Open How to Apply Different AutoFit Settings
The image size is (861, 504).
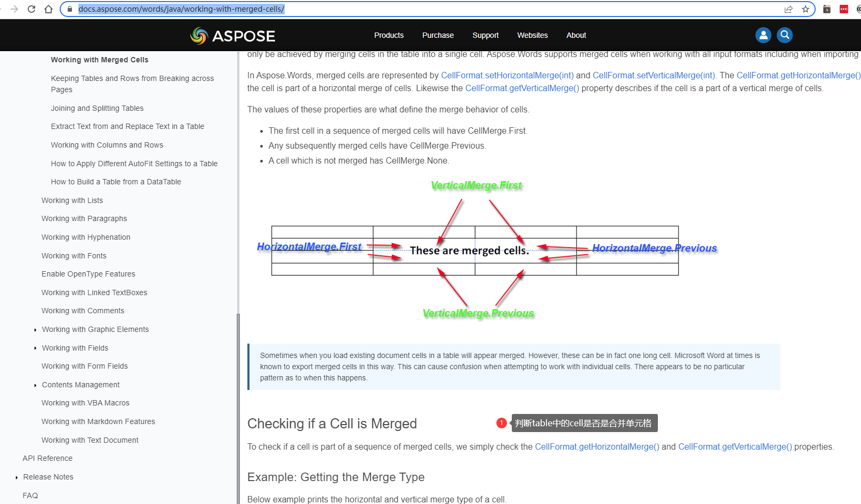tap(134, 164)
